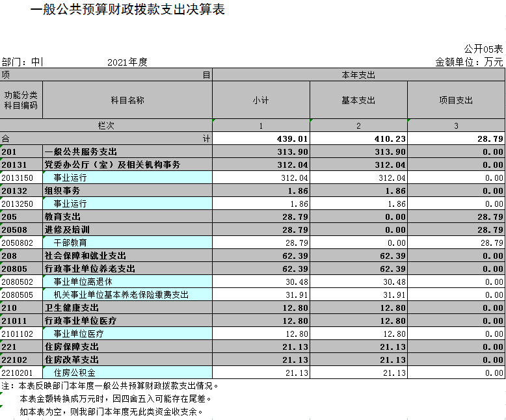The width and height of the screenshot is (506, 420).
Task: Select the 住房保障支出 cell
Action: tap(127, 347)
